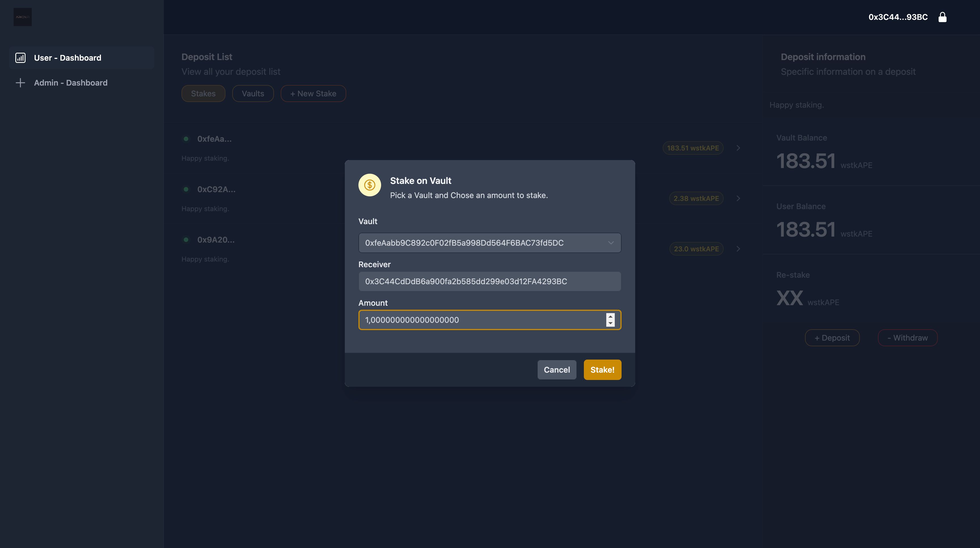
Task: Click the User Dashboard chart icon
Action: (20, 58)
